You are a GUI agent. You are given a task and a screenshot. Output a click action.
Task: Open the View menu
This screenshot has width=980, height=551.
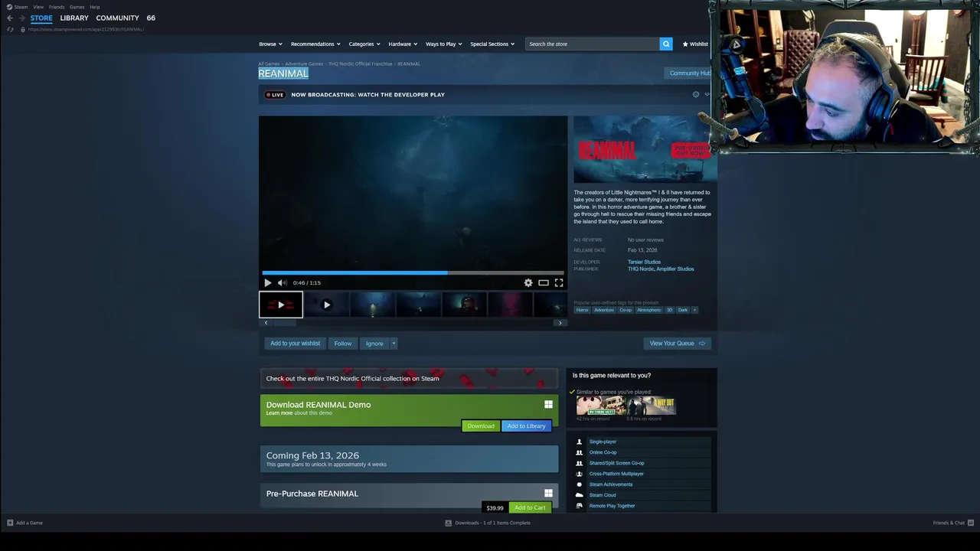pyautogui.click(x=38, y=7)
